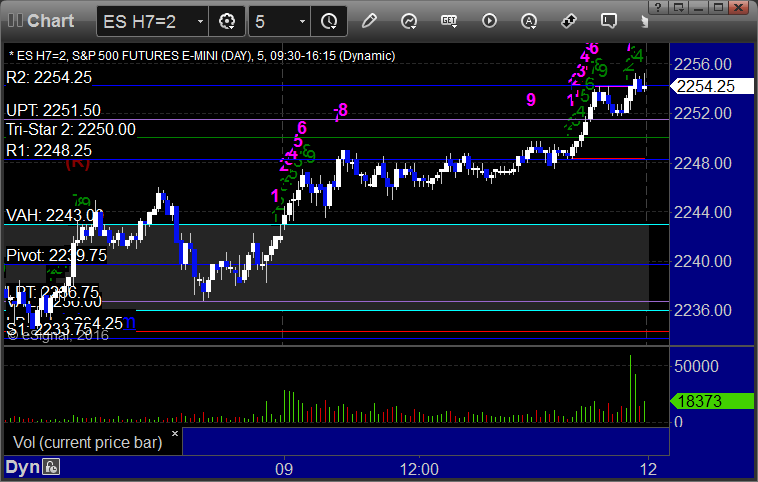
Task: Click the R1: 2248.25 level label
Action: [49, 150]
